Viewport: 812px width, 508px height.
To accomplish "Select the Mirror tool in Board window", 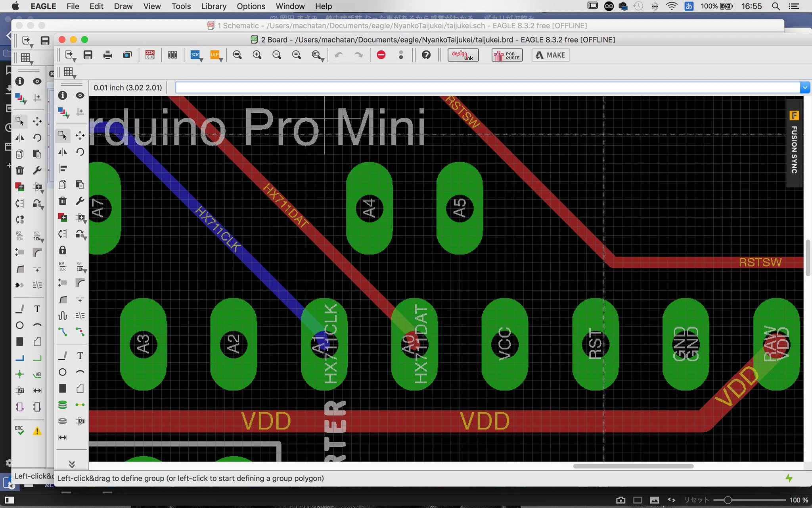I will click(x=63, y=152).
